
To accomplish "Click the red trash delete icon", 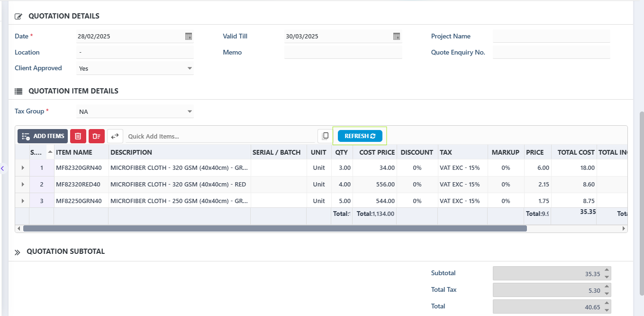I will pos(78,136).
